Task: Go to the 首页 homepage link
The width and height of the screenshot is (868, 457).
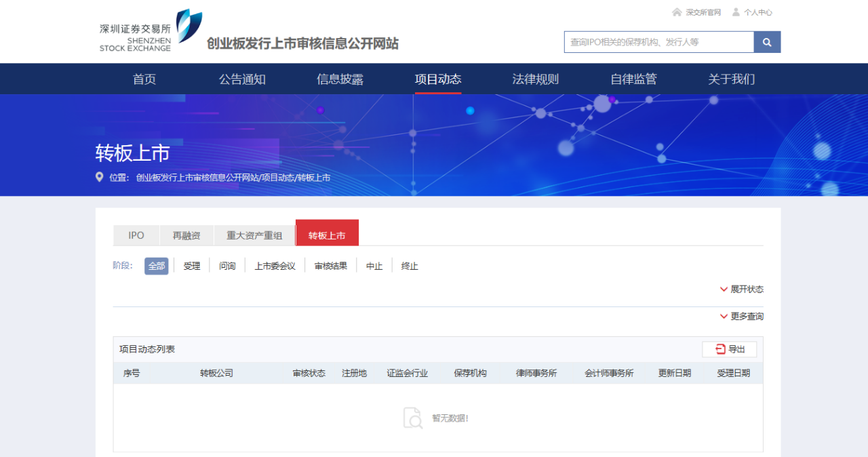Action: coord(144,79)
